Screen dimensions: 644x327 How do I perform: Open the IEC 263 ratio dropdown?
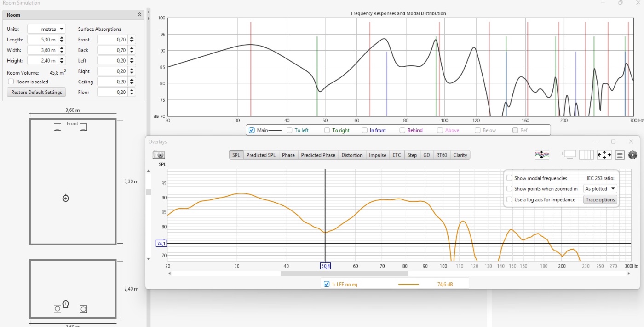click(x=600, y=189)
